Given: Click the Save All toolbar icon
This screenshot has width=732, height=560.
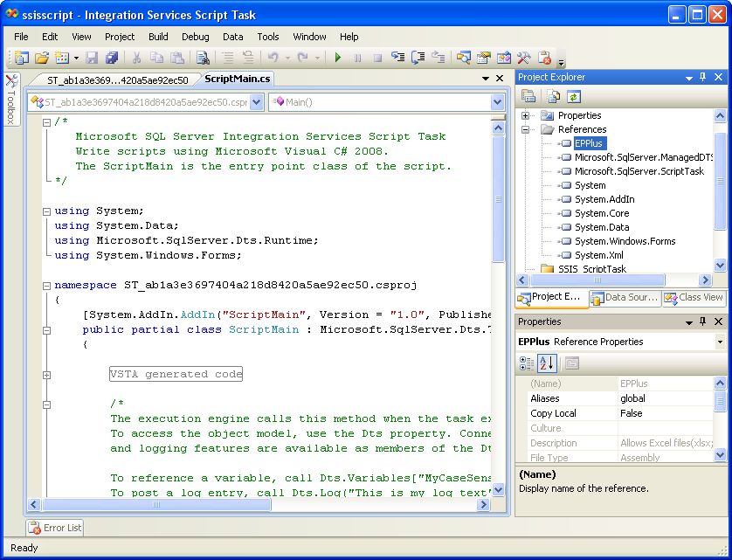Looking at the screenshot, I should coord(112,59).
